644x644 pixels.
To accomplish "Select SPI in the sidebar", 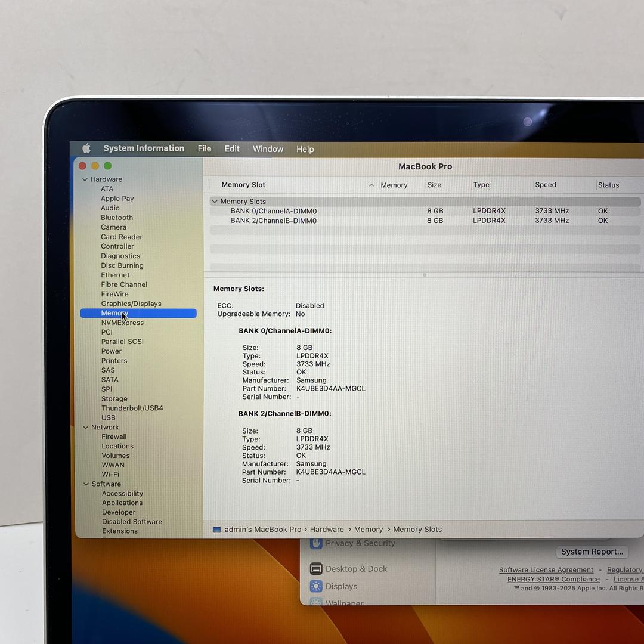I will (106, 389).
